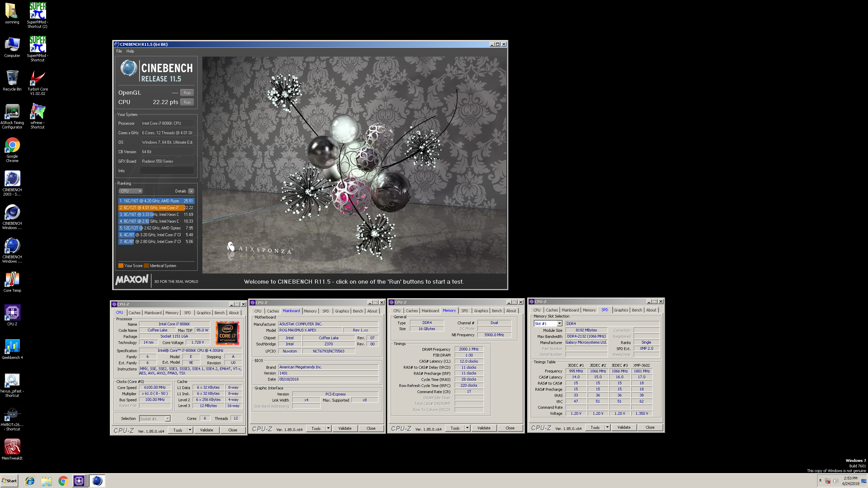Open CINEBENCH Windows desktop shortcut, upper one

(12, 217)
